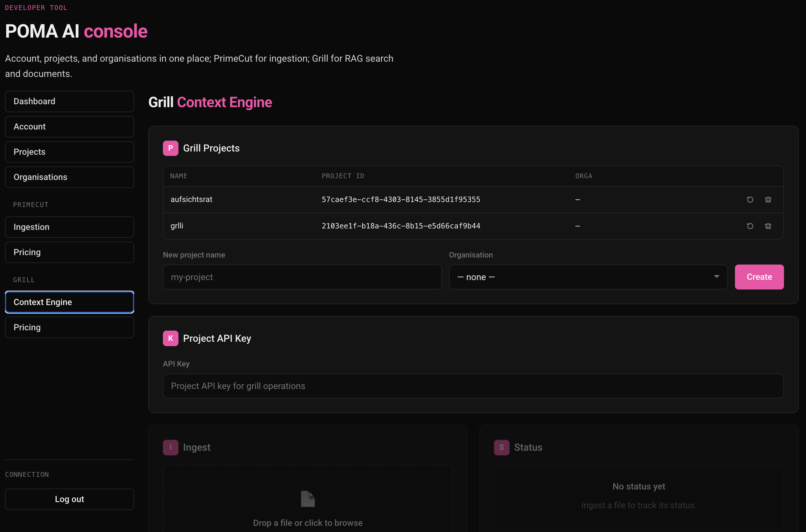Open the Dashboard section
Screen dimensions: 806x532
tap(70, 102)
